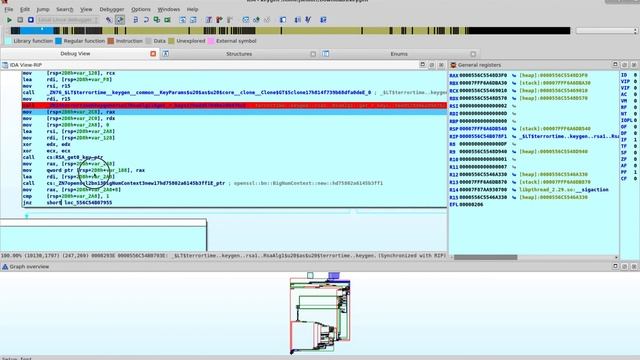Open the debugger selection dropdown
The height and width of the screenshot is (360, 640).
point(68,20)
